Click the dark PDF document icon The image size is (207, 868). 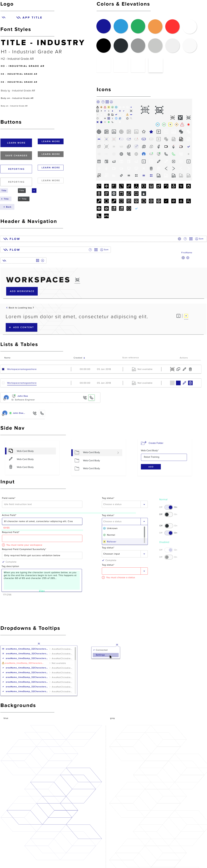tap(181, 139)
